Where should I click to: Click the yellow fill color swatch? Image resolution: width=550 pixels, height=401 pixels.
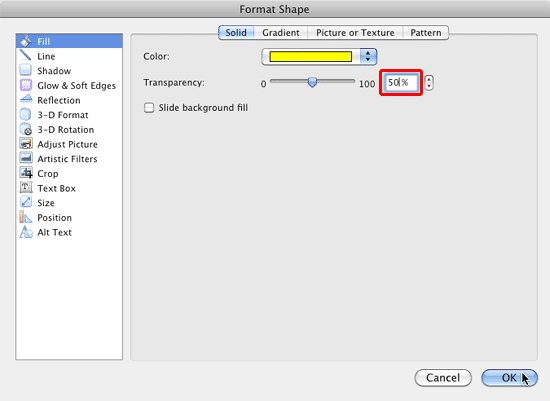click(x=310, y=56)
